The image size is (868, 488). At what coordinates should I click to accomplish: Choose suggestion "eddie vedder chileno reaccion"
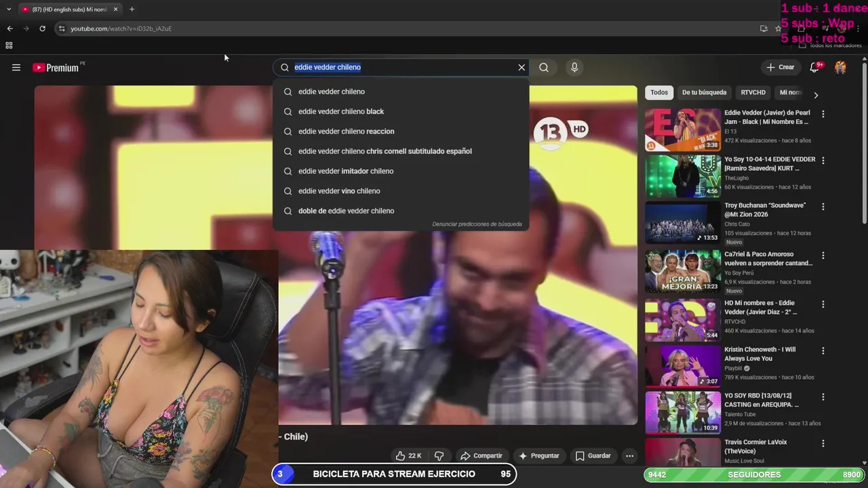coord(401,131)
